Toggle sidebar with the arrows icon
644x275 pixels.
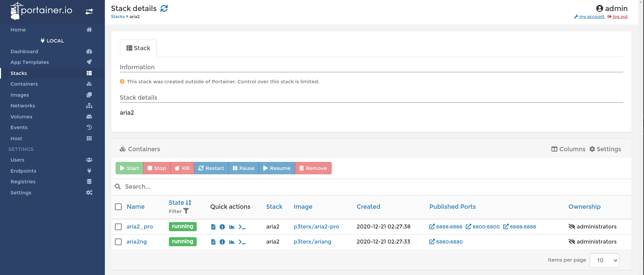pyautogui.click(x=89, y=12)
